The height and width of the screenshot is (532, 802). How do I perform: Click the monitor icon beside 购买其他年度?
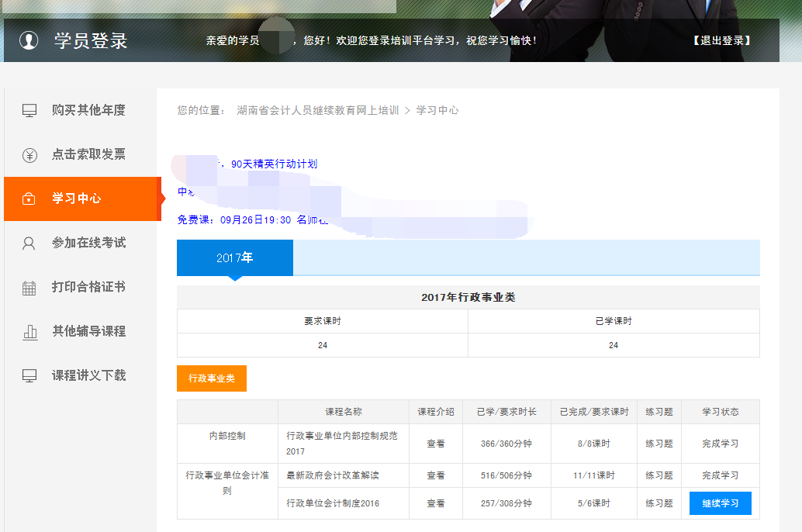(29, 111)
